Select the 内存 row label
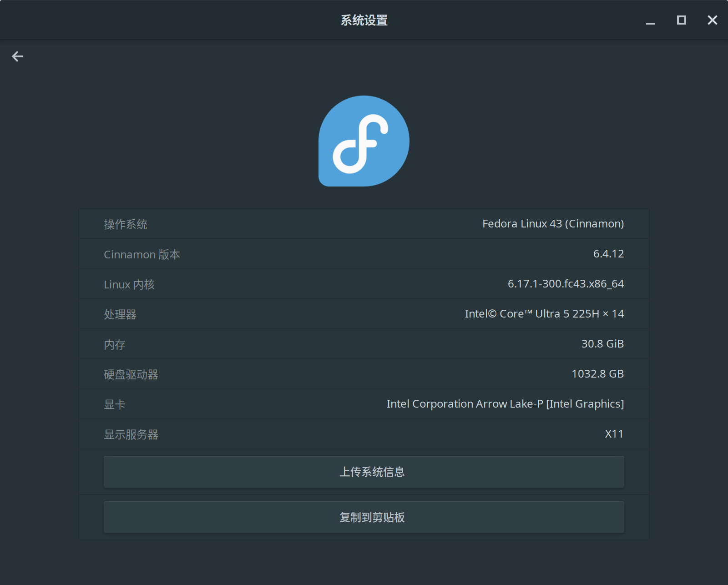The width and height of the screenshot is (728, 585). pyautogui.click(x=115, y=344)
